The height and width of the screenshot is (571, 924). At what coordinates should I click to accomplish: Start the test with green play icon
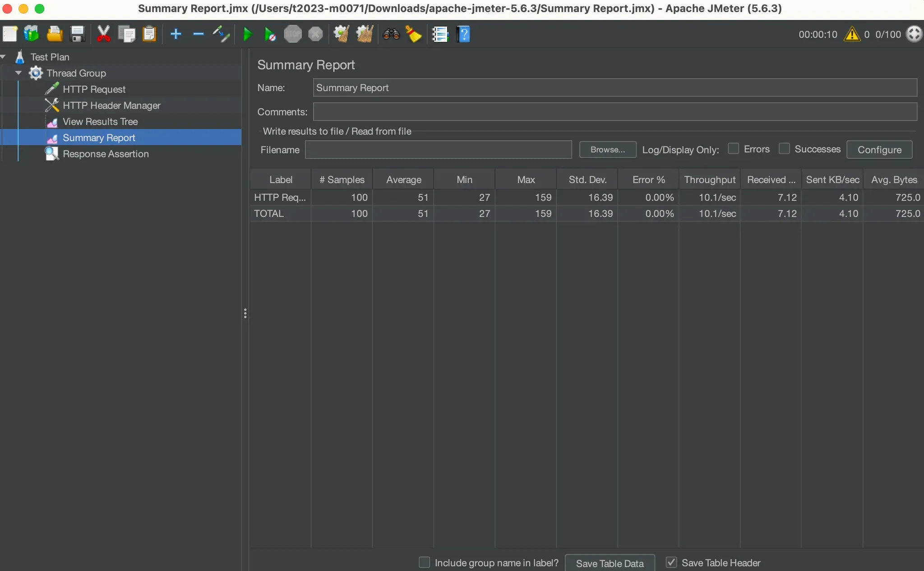[247, 34]
